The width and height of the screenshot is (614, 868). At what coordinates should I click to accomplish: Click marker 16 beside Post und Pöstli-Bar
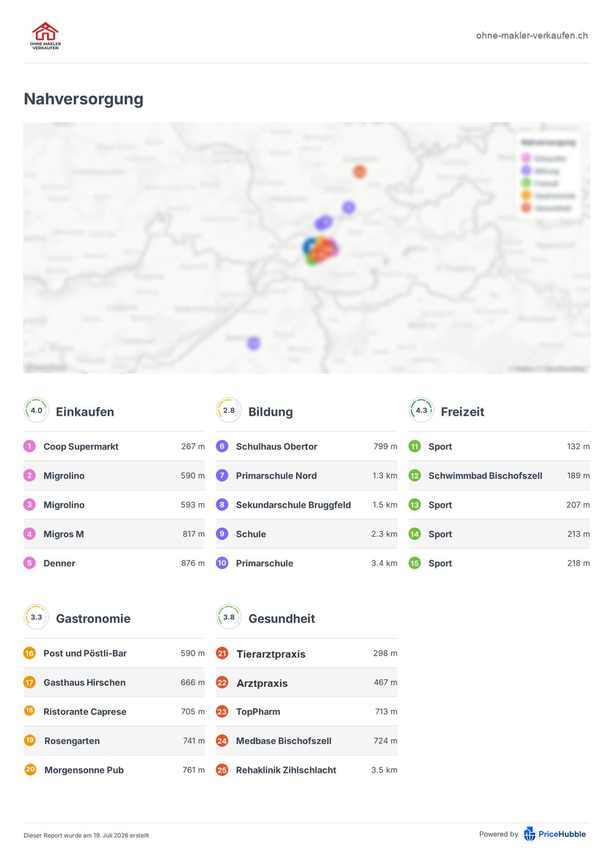click(30, 653)
